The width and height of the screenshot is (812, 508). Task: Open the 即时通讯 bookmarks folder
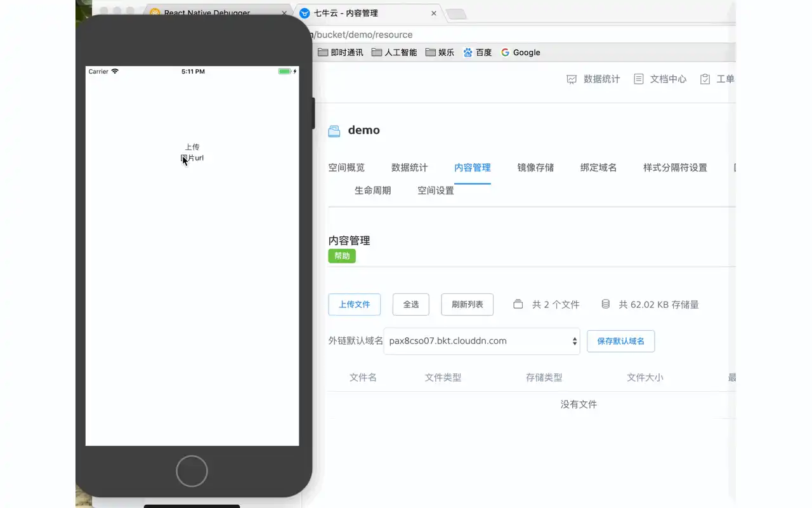(341, 53)
